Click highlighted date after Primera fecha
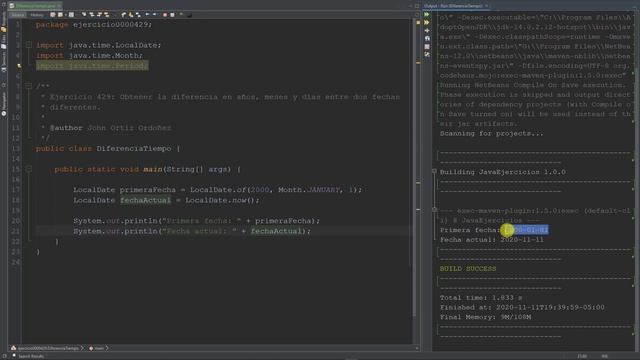This screenshot has width=640, height=360. [x=526, y=230]
